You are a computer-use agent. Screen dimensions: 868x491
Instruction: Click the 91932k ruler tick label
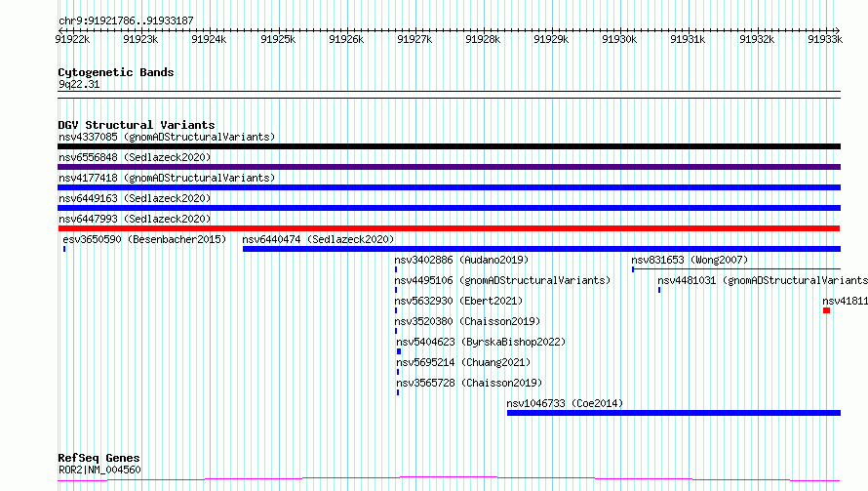[757, 39]
